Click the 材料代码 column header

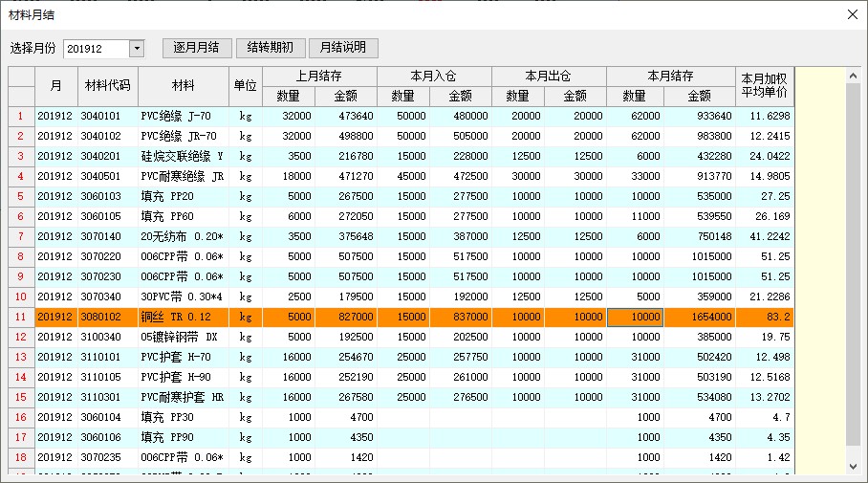[x=108, y=86]
